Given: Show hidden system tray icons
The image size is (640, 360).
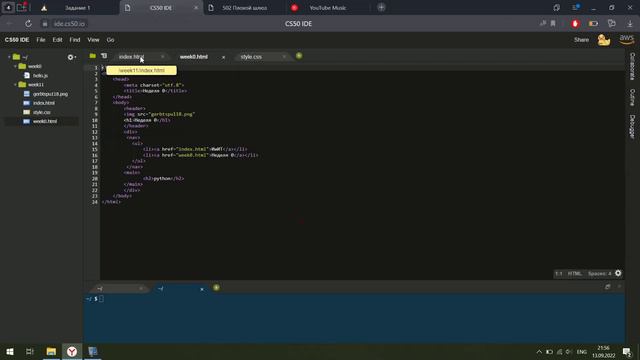Looking at the screenshot, I should (x=539, y=351).
